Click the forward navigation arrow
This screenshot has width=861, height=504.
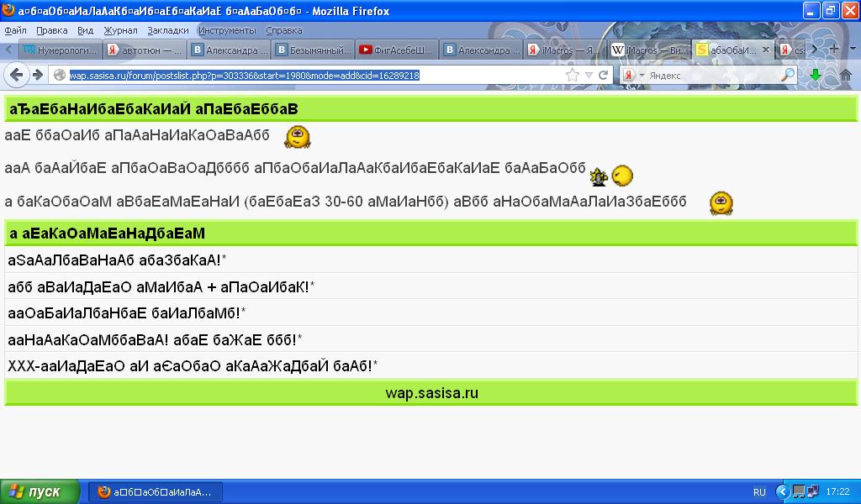tap(38, 75)
